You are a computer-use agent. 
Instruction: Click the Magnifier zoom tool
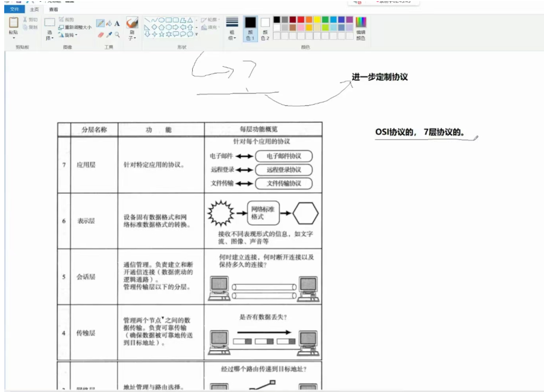tap(117, 35)
